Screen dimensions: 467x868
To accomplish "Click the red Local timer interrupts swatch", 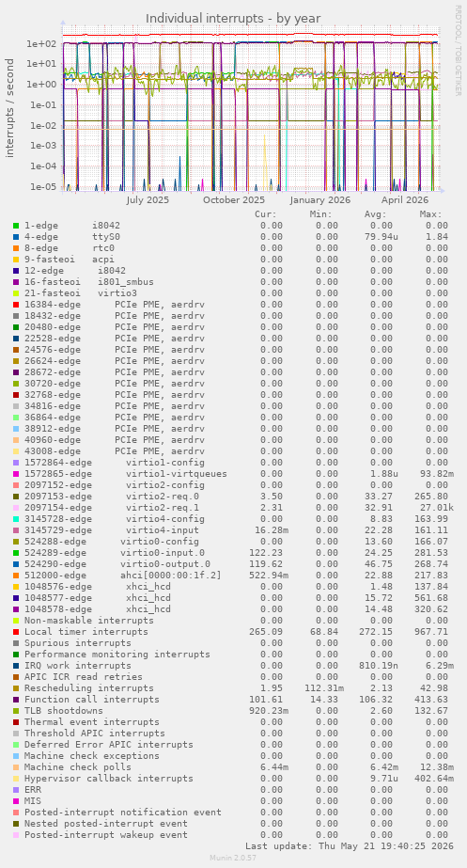I will (16, 632).
